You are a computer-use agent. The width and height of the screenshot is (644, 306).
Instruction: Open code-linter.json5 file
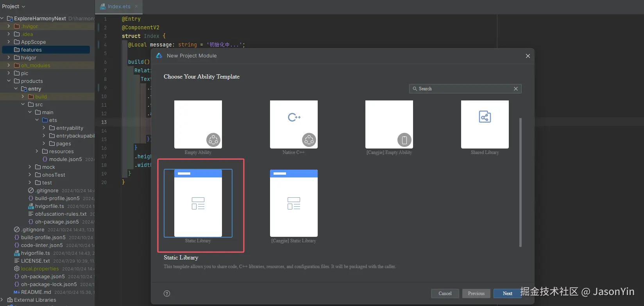pyautogui.click(x=42, y=245)
